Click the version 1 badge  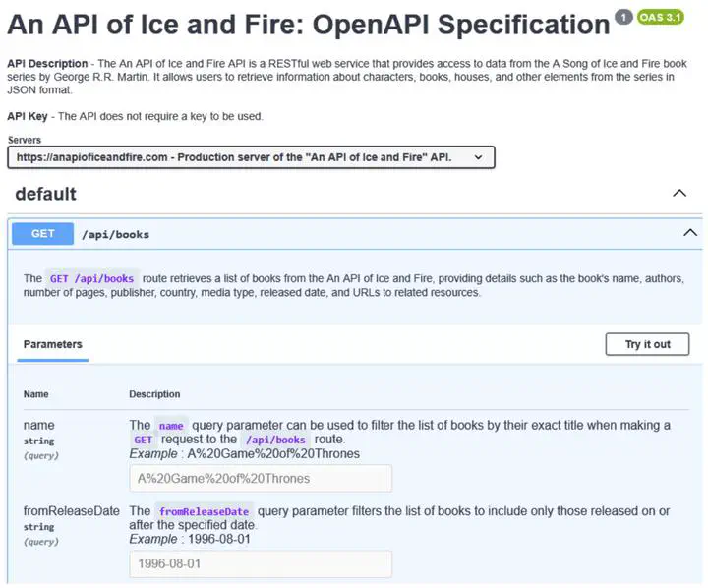tap(623, 18)
